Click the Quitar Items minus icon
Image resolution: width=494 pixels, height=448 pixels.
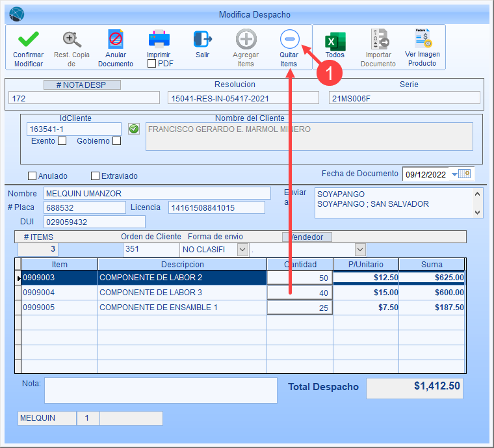tap(289, 40)
